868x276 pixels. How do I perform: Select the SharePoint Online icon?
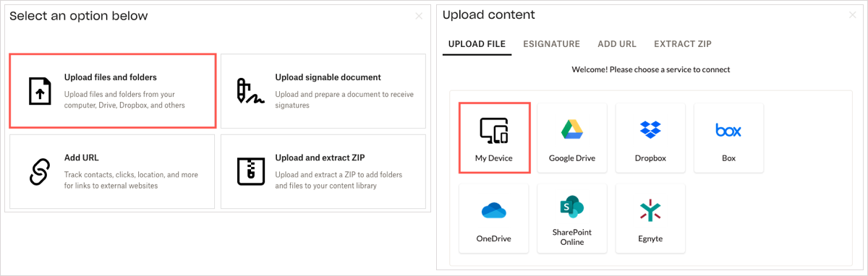572,207
